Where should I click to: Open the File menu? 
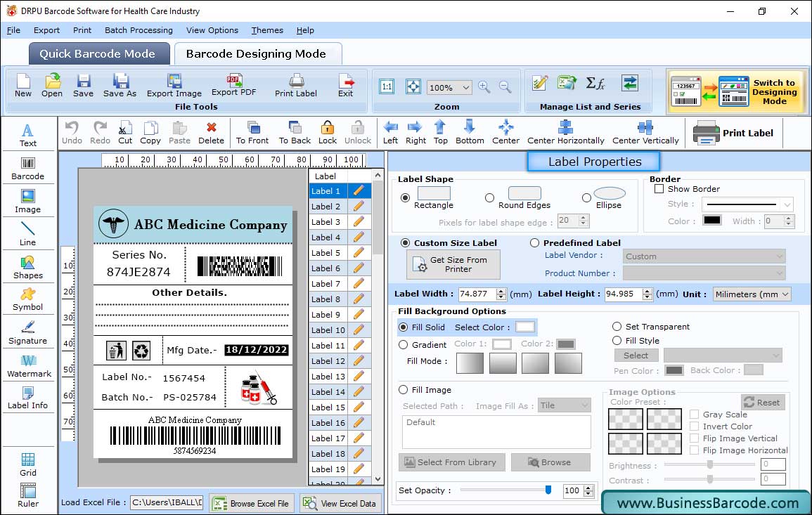pyautogui.click(x=13, y=30)
